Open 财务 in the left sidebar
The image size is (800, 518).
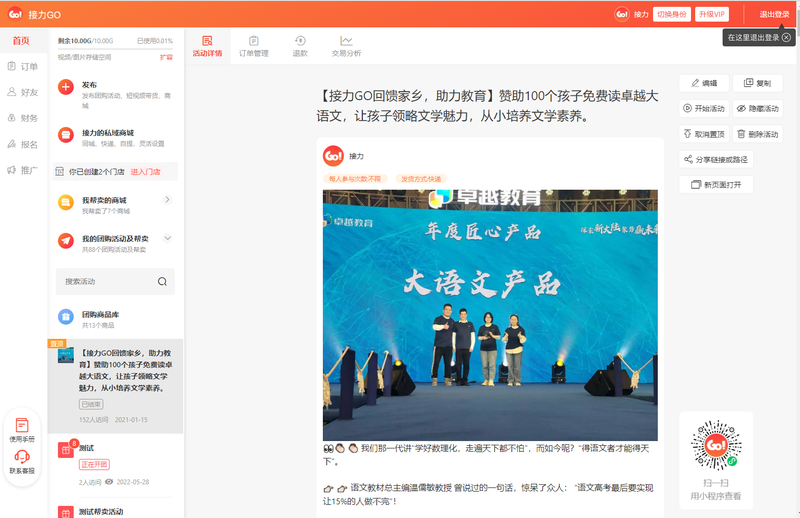click(22, 118)
